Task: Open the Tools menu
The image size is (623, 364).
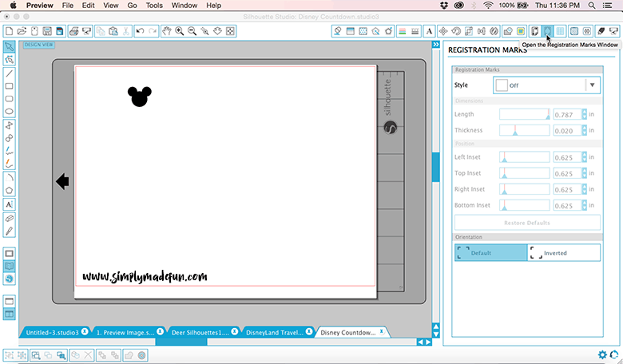Action: coord(154,6)
